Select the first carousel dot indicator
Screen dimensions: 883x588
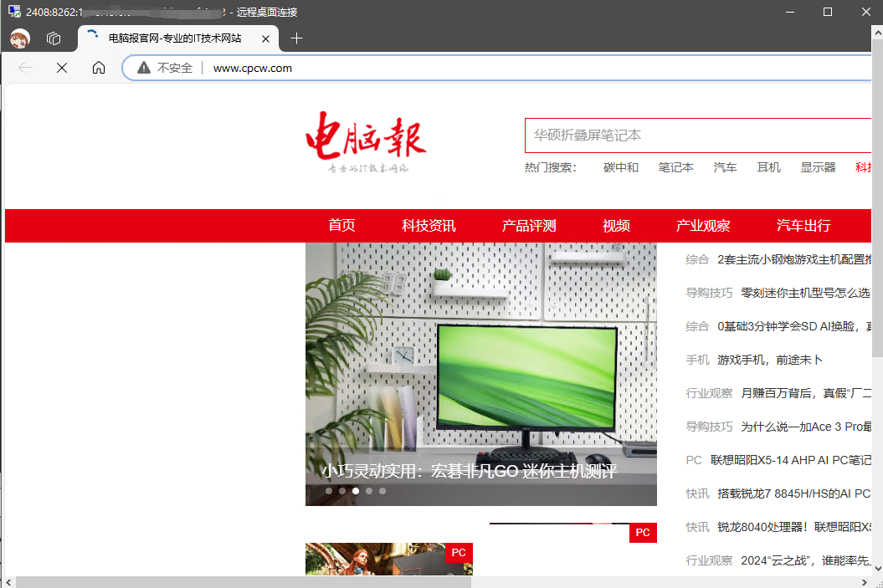pyautogui.click(x=329, y=491)
